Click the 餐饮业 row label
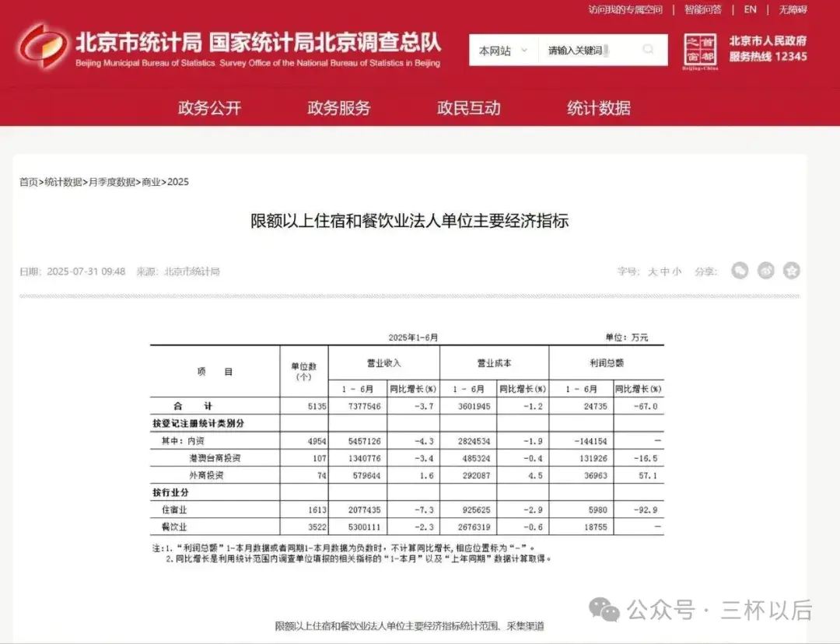840x644 pixels. click(x=174, y=527)
